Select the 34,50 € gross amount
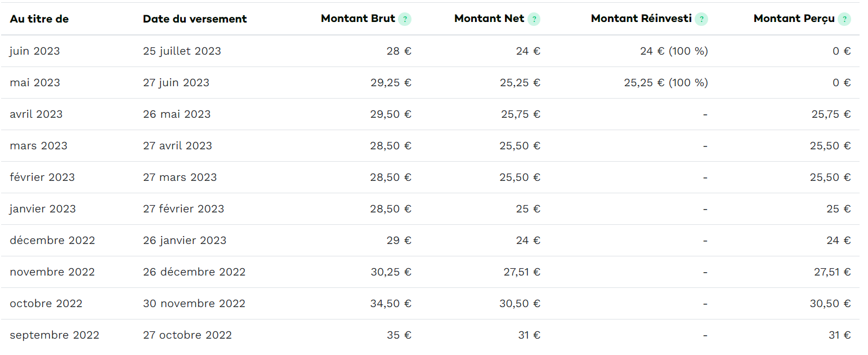This screenshot has height=355, width=868. [x=391, y=304]
